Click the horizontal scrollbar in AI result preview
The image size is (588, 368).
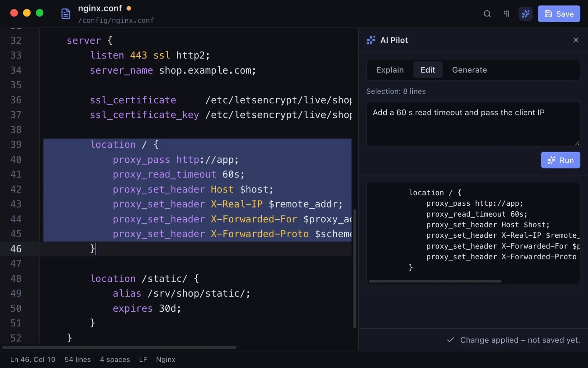point(435,281)
